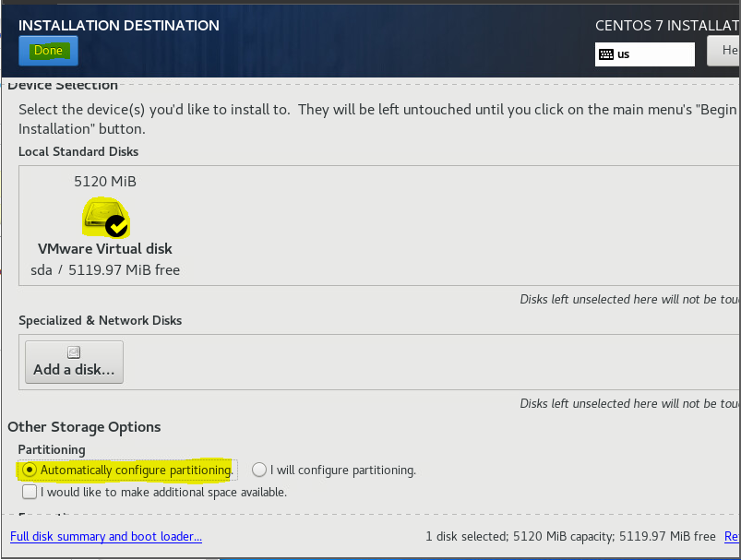Click the Local Standard Disks label
The width and height of the screenshot is (741, 560).
click(x=78, y=151)
